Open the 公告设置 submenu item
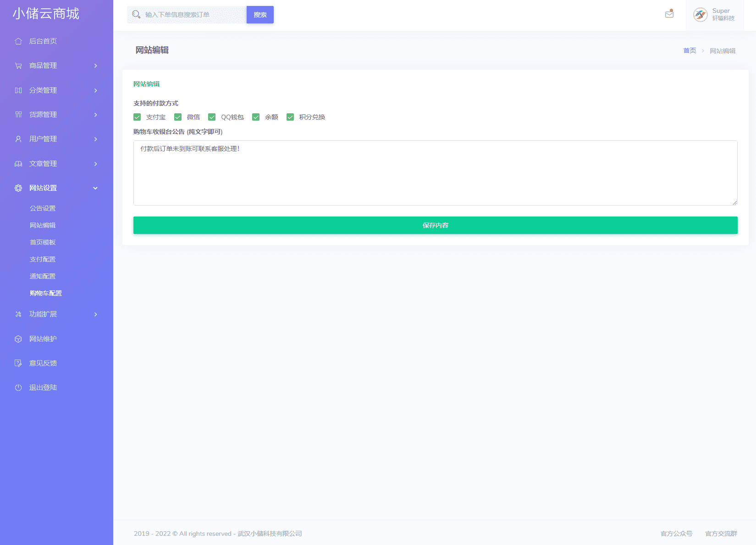This screenshot has height=545, width=756. [x=43, y=208]
